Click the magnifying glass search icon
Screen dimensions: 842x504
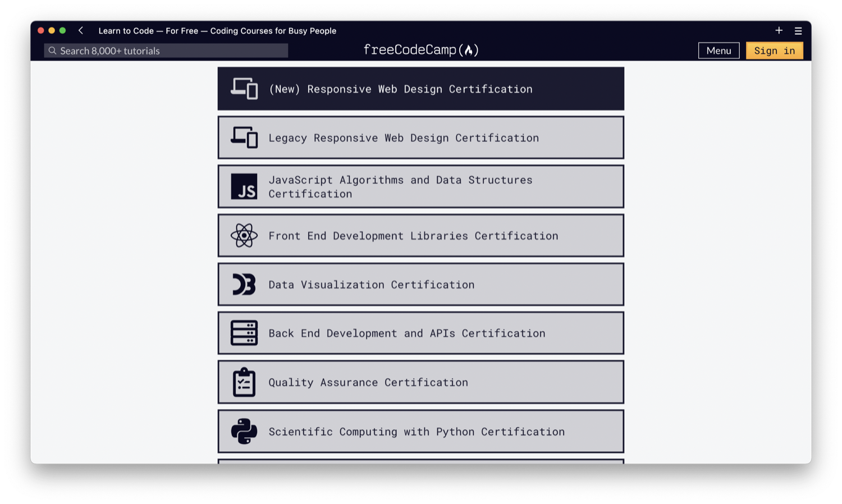tap(52, 51)
